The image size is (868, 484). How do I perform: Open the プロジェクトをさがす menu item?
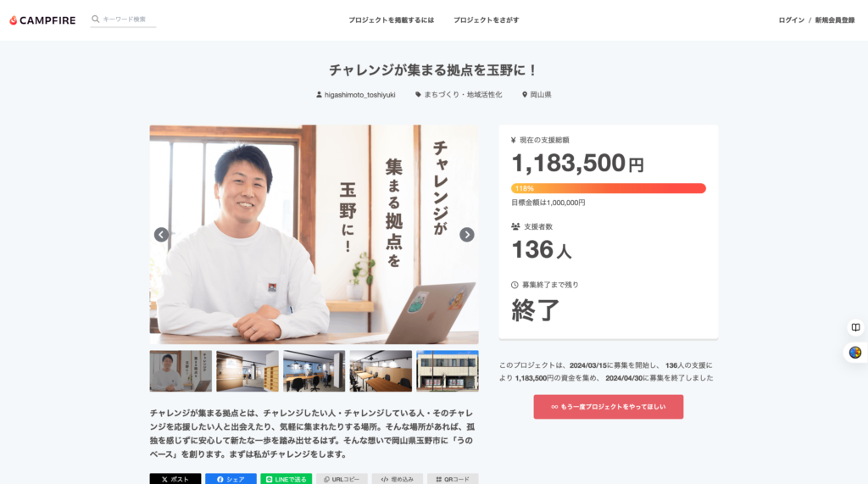click(486, 20)
